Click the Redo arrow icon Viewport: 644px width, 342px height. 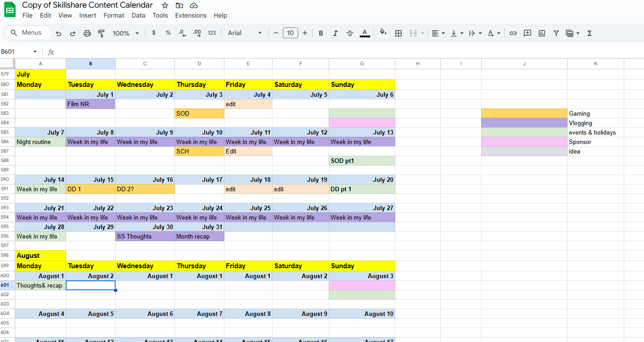pyautogui.click(x=73, y=33)
